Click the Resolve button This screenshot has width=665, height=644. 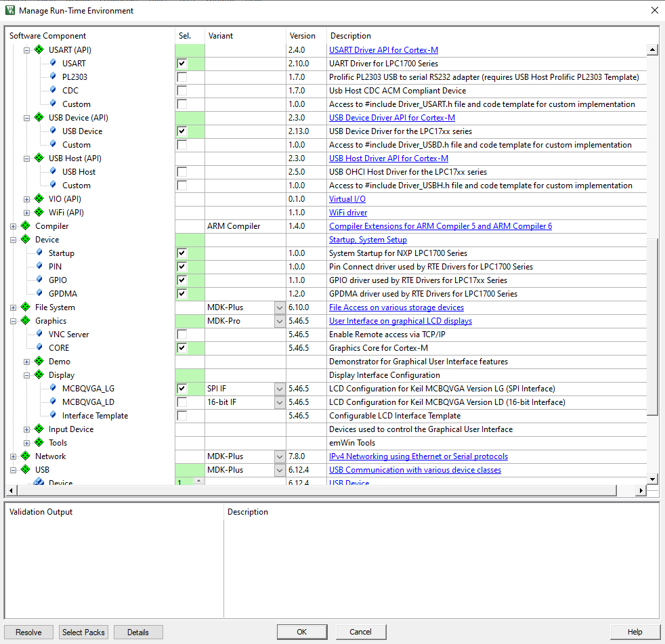point(28,631)
